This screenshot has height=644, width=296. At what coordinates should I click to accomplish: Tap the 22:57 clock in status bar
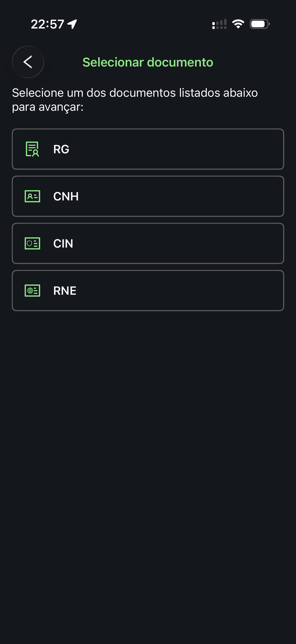click(47, 24)
